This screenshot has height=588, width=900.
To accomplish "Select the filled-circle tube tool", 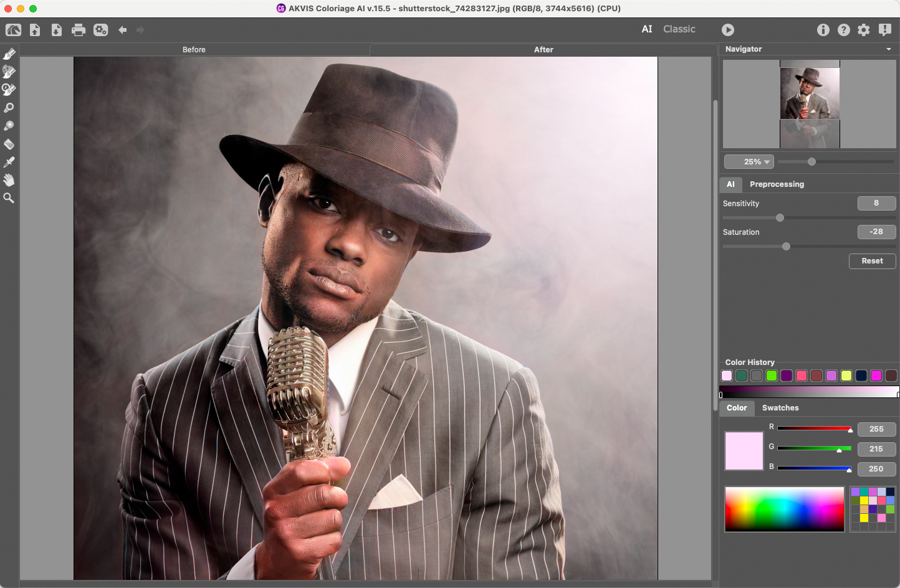I will (9, 126).
